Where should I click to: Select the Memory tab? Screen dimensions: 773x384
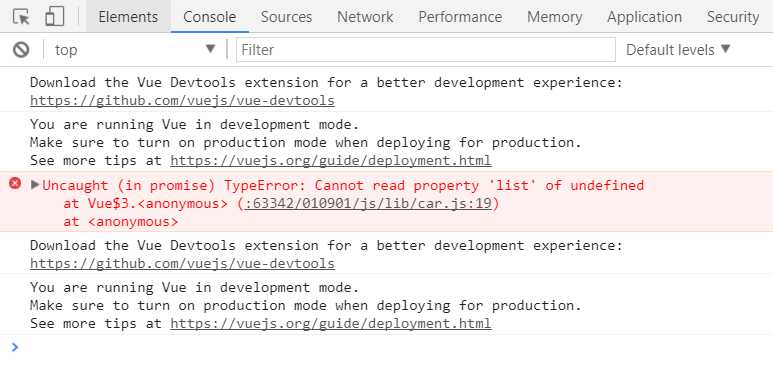554,17
